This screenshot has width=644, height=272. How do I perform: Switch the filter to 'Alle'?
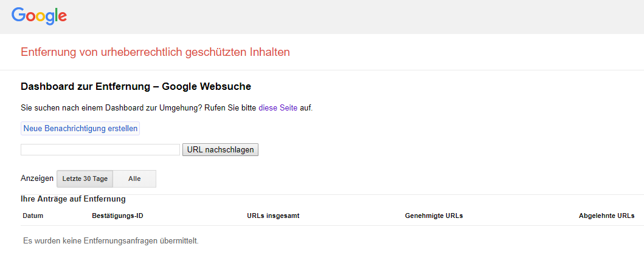point(134,178)
